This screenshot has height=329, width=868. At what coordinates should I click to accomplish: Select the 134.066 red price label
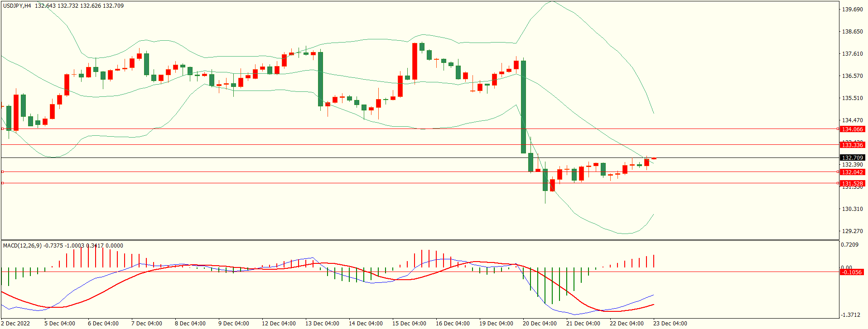tap(852, 129)
